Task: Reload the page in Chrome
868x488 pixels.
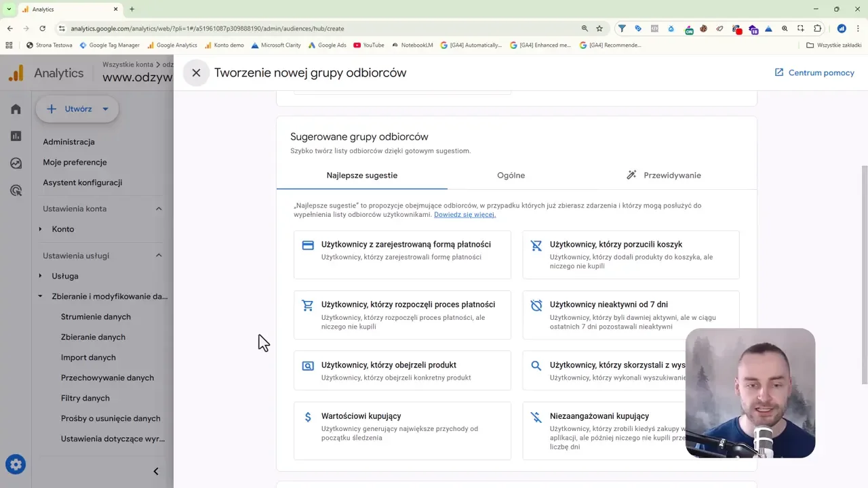Action: click(x=42, y=28)
